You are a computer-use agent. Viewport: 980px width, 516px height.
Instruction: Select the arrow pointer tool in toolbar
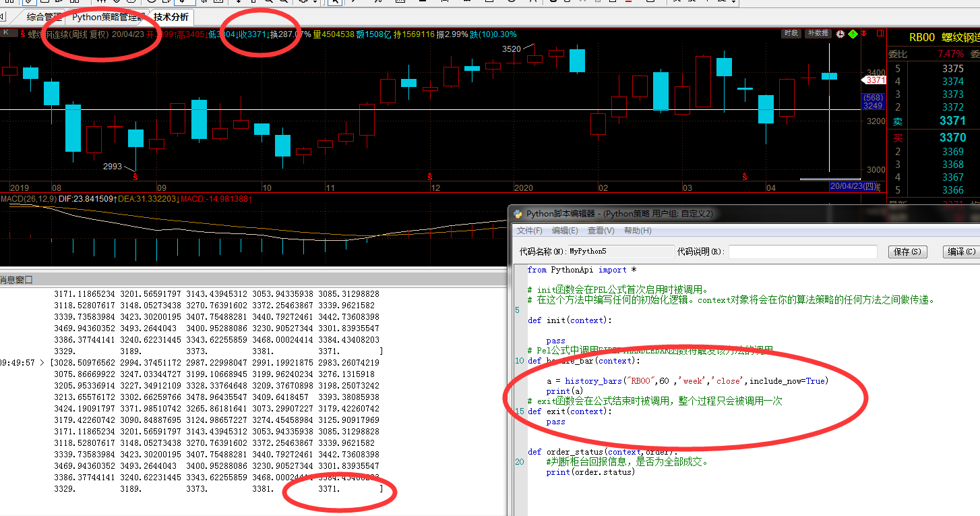pos(334,2)
